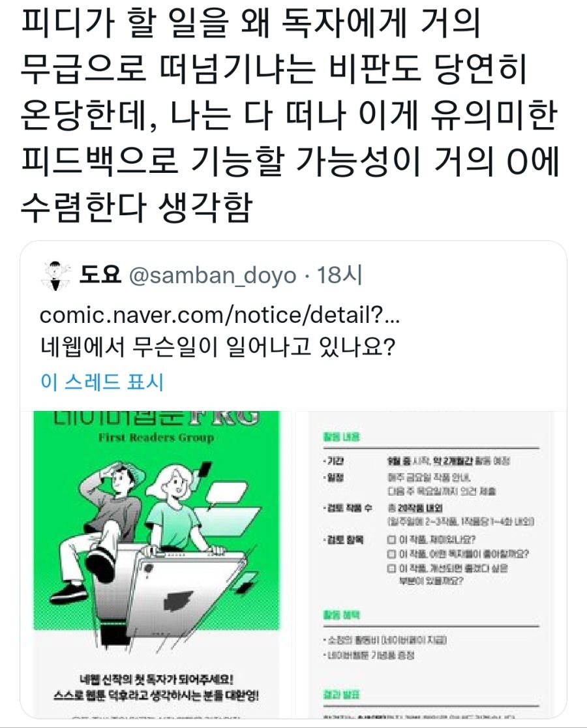Screen dimensions: 587x728
Task: Check the '어떤 독자들이 좋아할까요?' checkbox
Action: pyautogui.click(x=391, y=554)
